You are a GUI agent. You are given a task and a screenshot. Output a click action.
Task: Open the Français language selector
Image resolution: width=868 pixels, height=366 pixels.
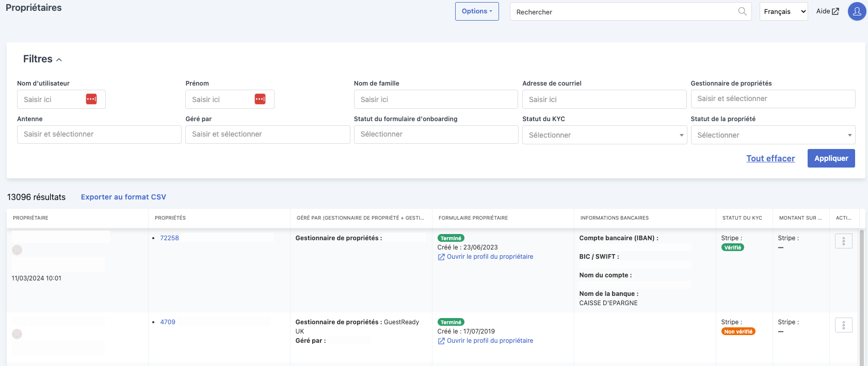point(783,11)
